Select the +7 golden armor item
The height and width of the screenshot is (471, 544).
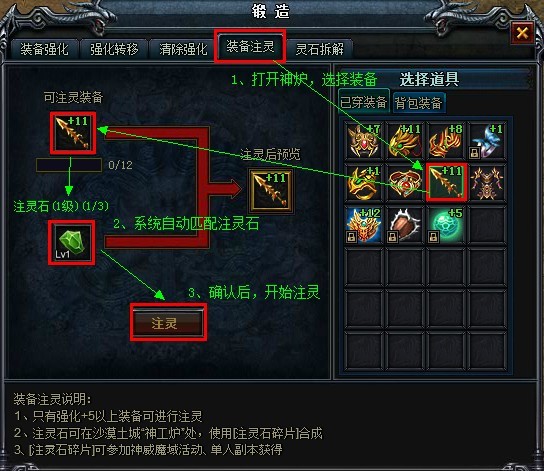pos(364,142)
